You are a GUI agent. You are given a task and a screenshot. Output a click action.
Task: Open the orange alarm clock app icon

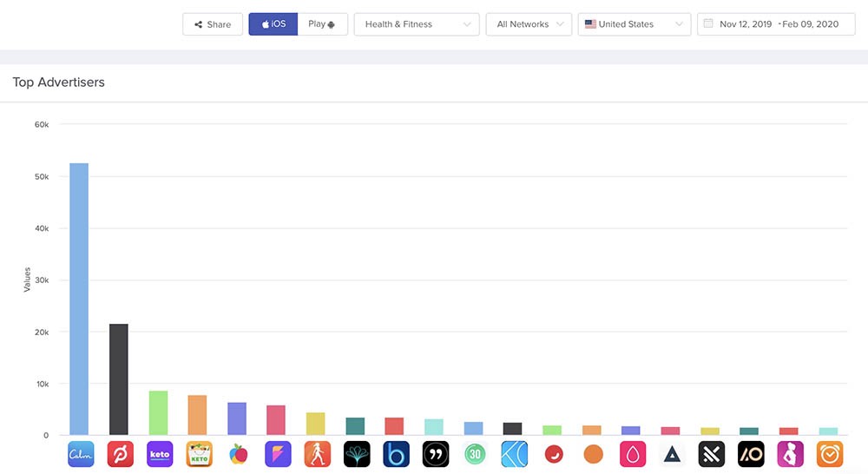coord(830,454)
